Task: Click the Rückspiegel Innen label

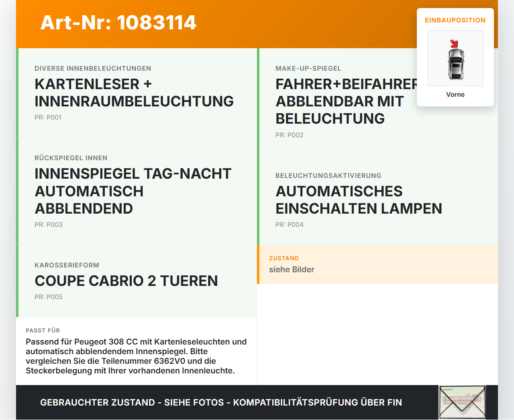Action: pyautogui.click(x=71, y=158)
